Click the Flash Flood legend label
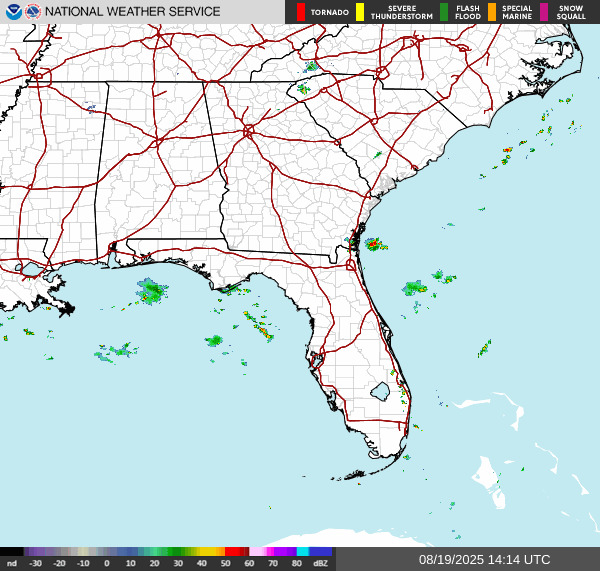This screenshot has width=600, height=571. 468,12
